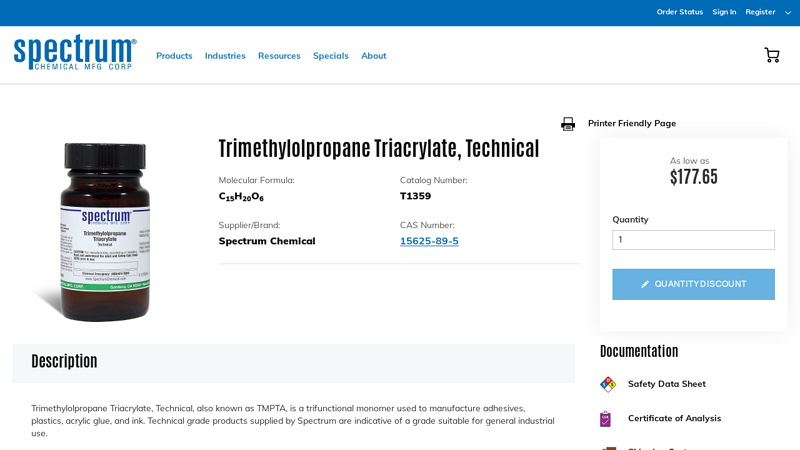This screenshot has height=450, width=800.
Task: Click the molecular formula C15H20O6
Action: point(241,196)
